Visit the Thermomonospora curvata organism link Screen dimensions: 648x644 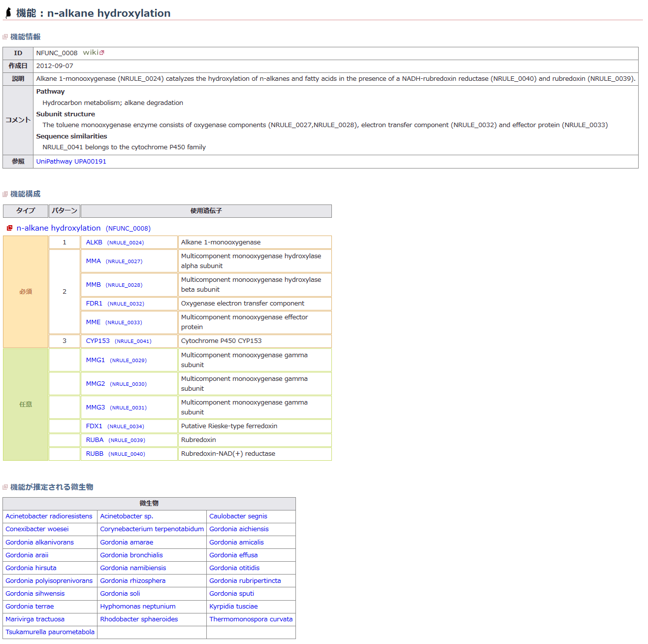pyautogui.click(x=251, y=619)
